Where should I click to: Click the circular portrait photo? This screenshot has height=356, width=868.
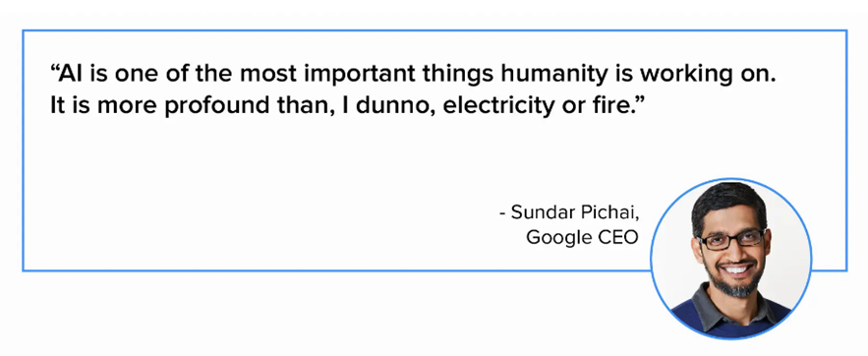730,259
